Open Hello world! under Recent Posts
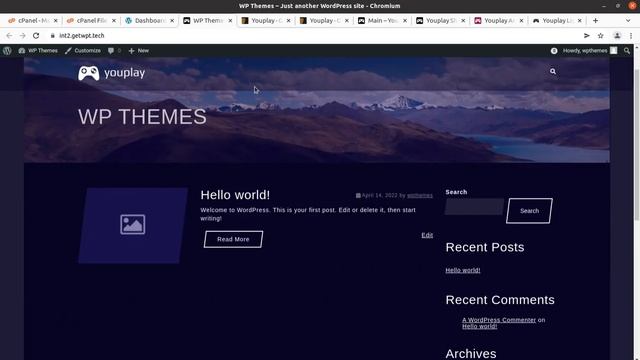 pyautogui.click(x=463, y=270)
